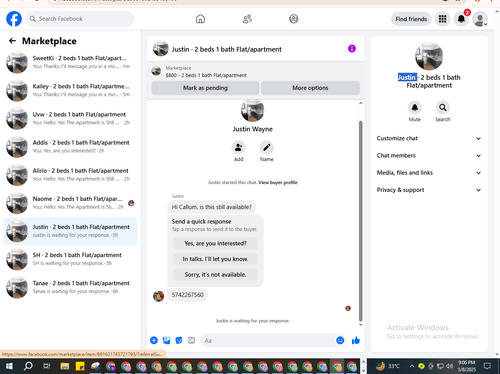Screen dimensions: 500x374
Task: Open the Kailey conversation
Action: point(70,90)
